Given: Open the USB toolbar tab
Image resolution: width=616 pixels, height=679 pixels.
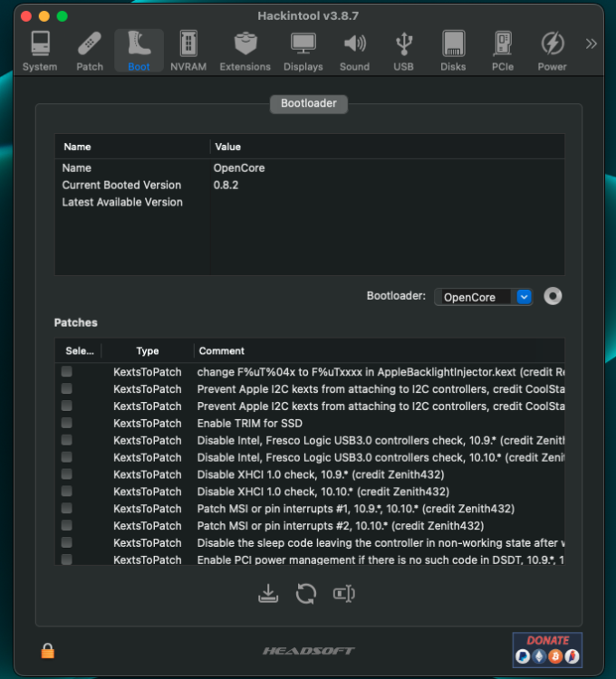Looking at the screenshot, I should (404, 51).
